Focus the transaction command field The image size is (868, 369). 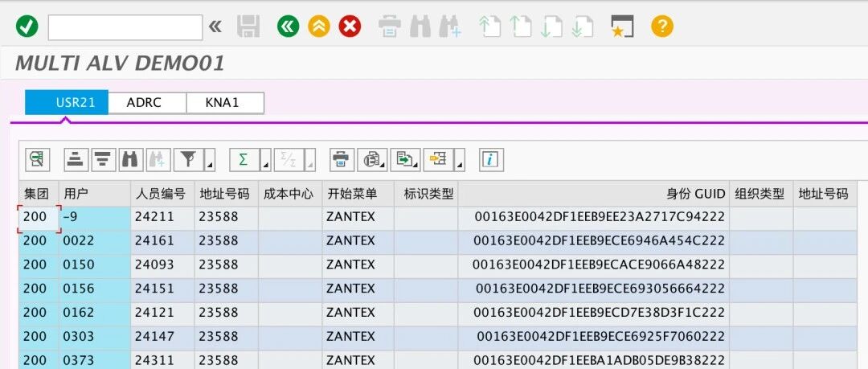(125, 27)
